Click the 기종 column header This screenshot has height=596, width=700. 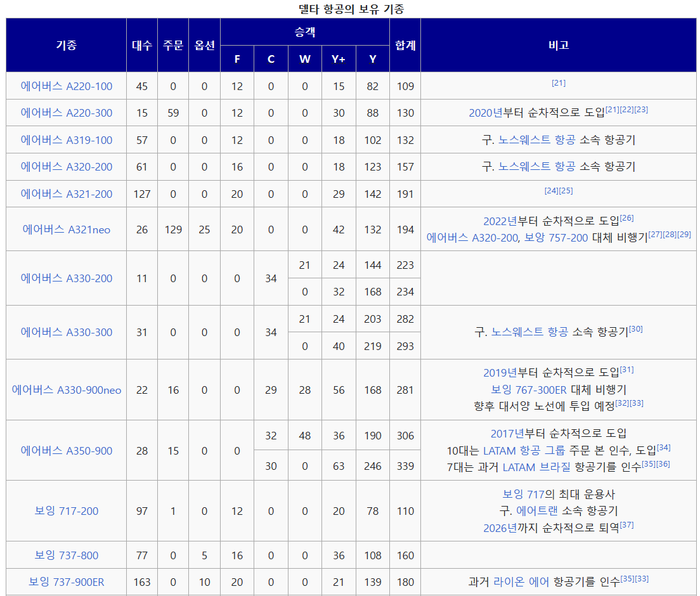pyautogui.click(x=67, y=45)
